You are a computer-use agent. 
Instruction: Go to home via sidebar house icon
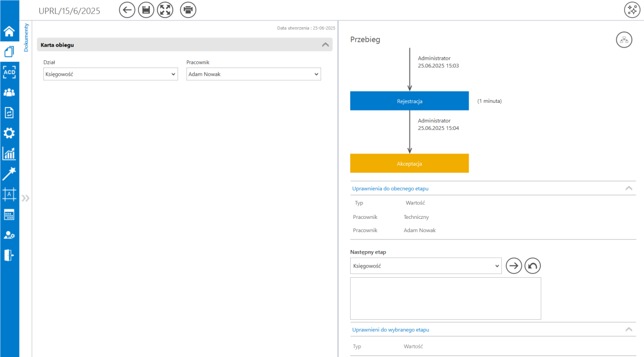point(9,32)
